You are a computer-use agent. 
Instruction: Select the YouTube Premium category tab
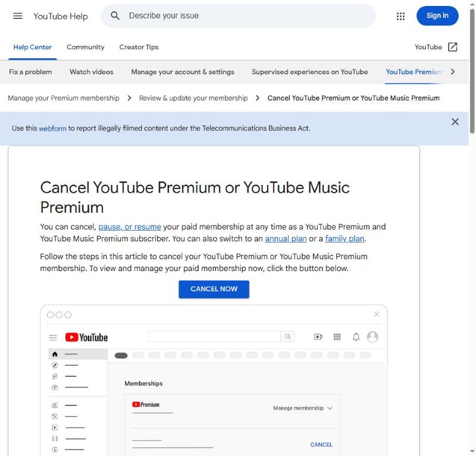[x=414, y=72]
